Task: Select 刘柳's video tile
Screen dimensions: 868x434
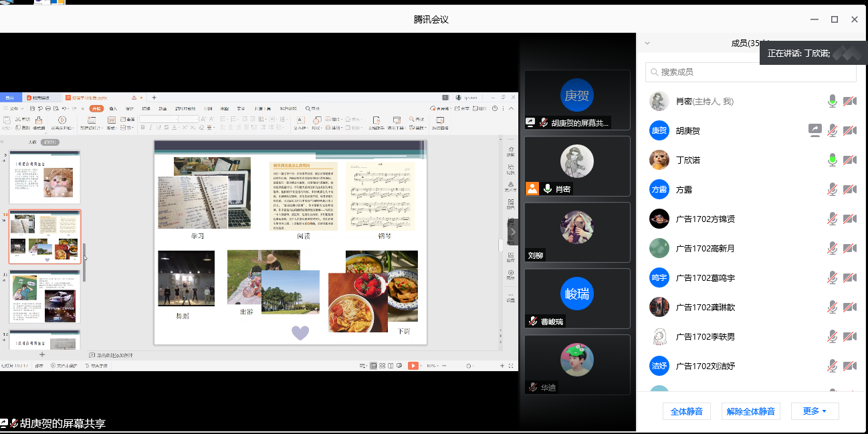Action: (x=576, y=232)
